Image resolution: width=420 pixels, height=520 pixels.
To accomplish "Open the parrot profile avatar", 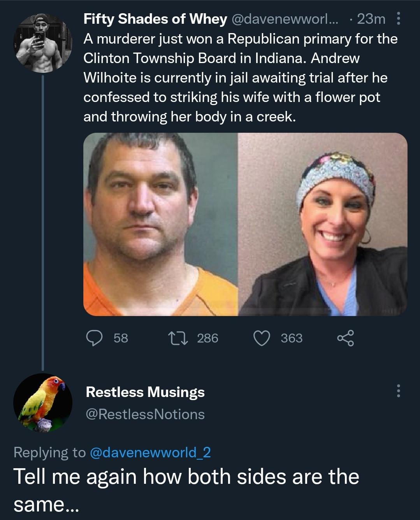I will [42, 403].
